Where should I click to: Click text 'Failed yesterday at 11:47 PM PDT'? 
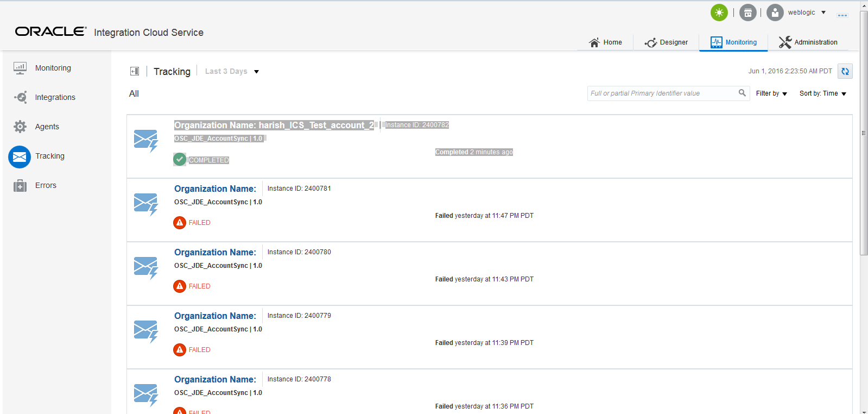click(484, 216)
